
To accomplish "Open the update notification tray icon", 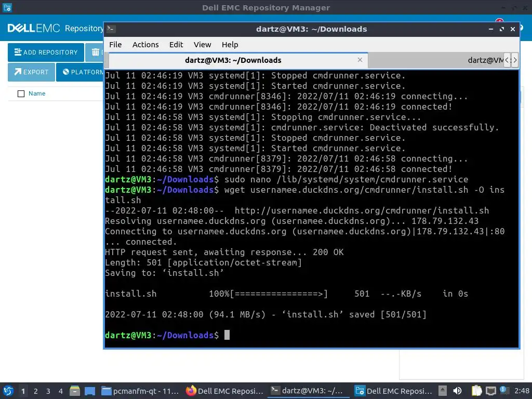I will click(503, 390).
